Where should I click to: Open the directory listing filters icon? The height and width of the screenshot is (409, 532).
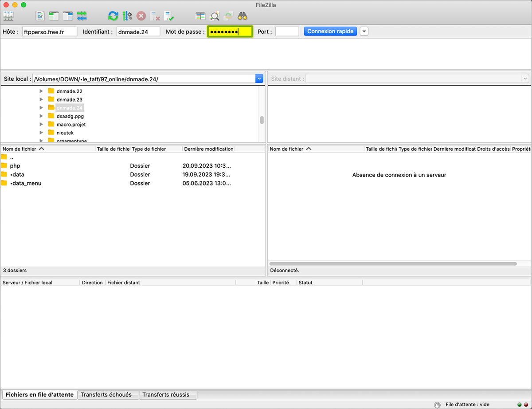[200, 16]
